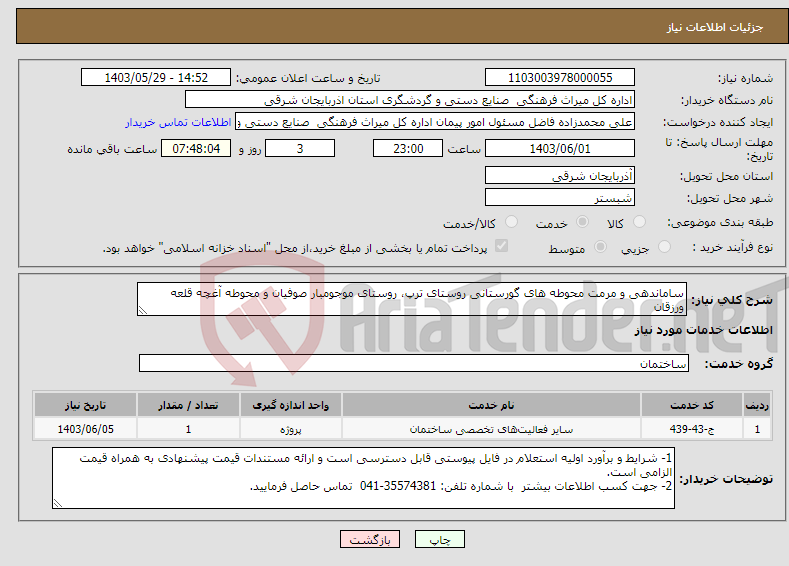This screenshot has width=789, height=566.
Task: Click the need date cell 1403/06/05
Action: coord(86,429)
